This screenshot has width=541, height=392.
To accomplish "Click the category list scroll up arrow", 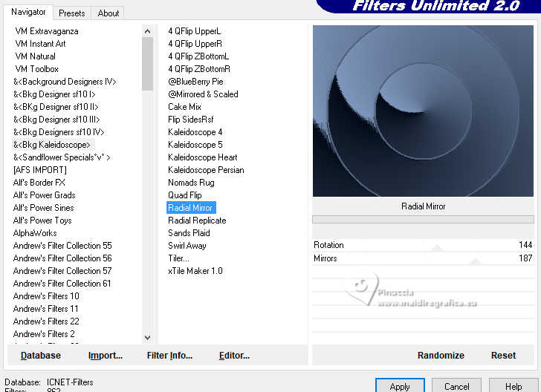I will click(x=147, y=31).
